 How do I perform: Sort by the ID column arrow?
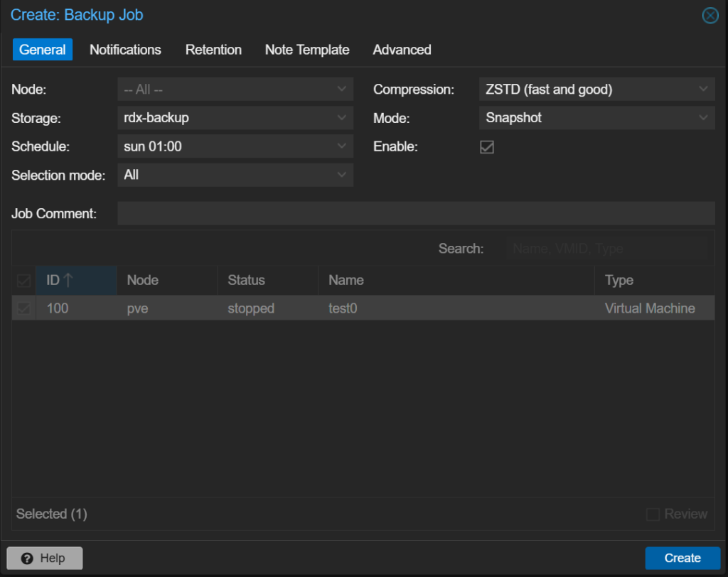pyautogui.click(x=68, y=280)
